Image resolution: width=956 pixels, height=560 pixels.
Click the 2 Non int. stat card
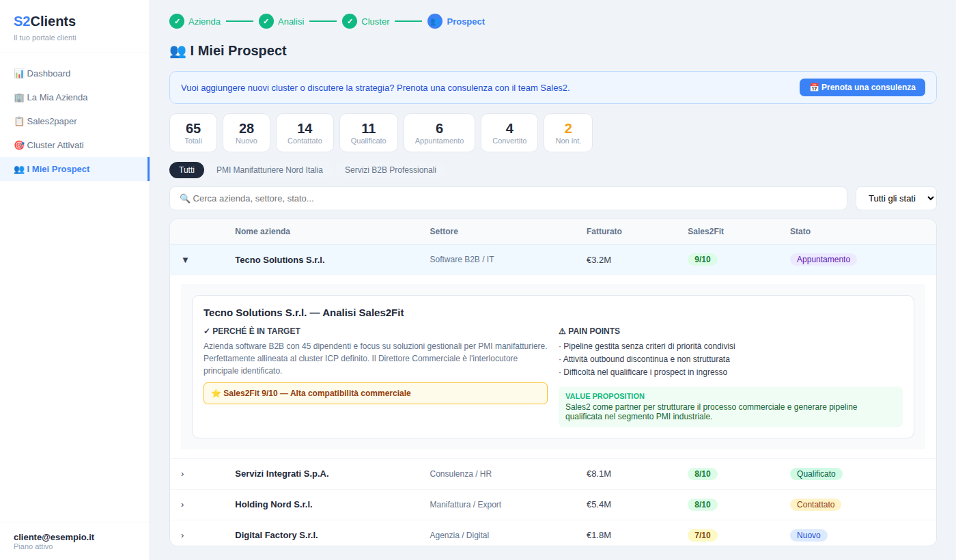pyautogui.click(x=568, y=132)
